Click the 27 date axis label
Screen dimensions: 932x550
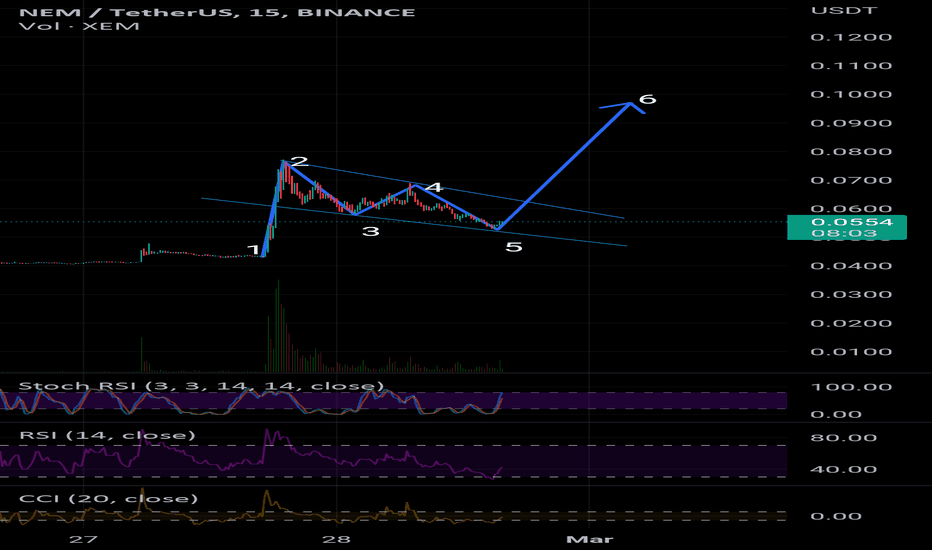[x=83, y=539]
